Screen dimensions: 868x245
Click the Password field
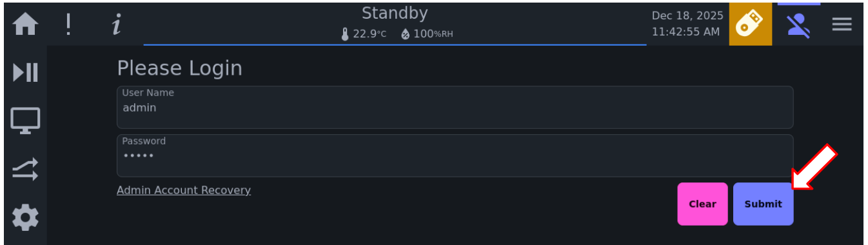[455, 155]
